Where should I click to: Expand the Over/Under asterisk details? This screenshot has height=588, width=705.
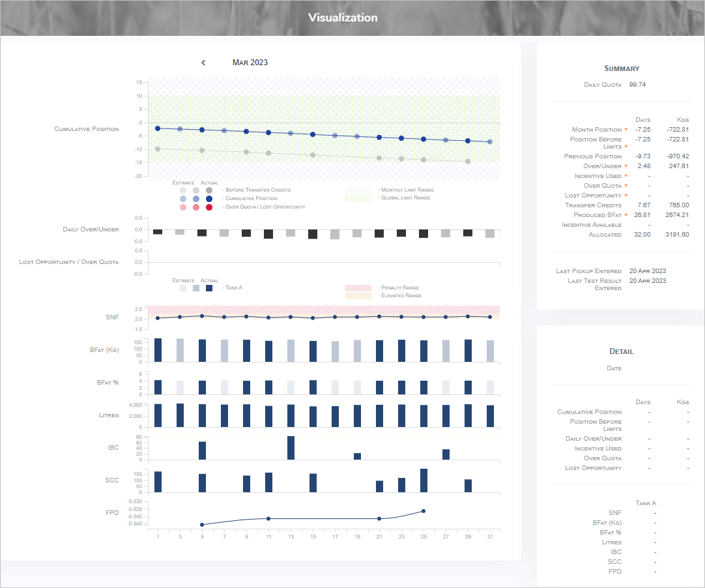tap(626, 166)
